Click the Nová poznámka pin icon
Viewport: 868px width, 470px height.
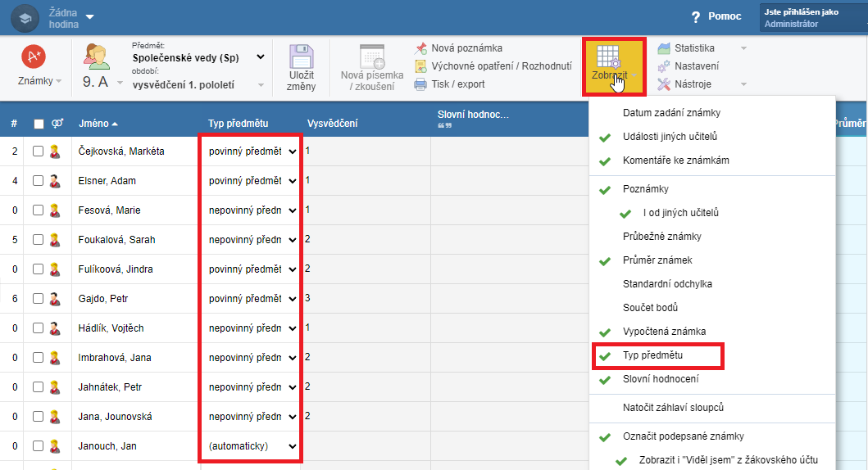(421, 48)
